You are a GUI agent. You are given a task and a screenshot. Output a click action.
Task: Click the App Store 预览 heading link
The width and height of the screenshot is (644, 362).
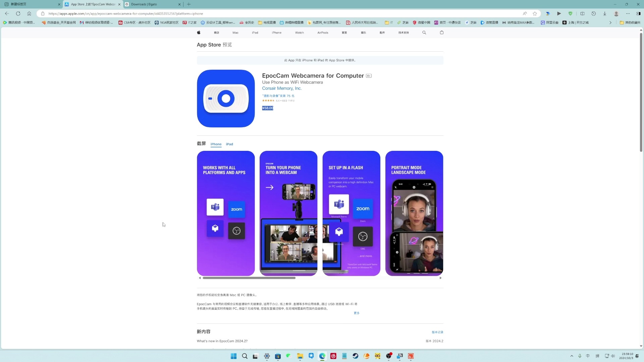[x=214, y=45]
